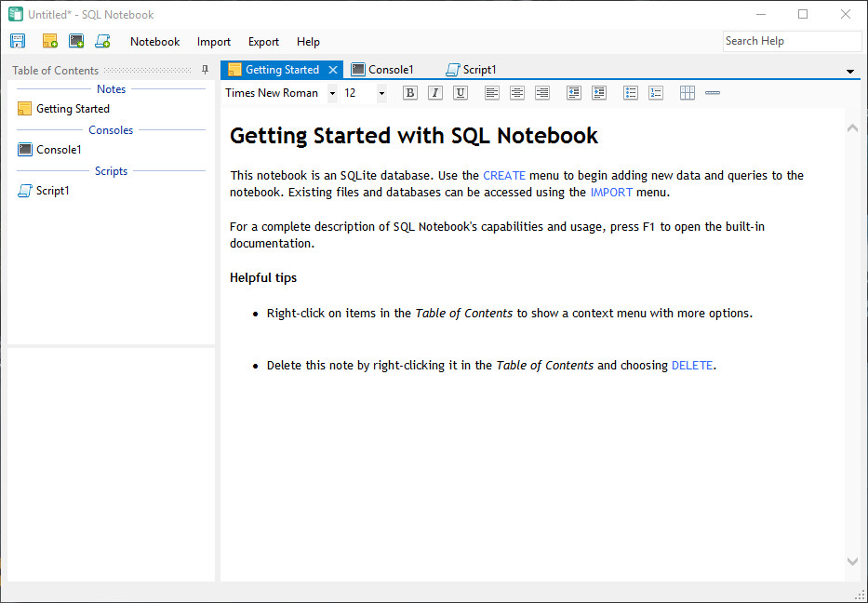Screen dimensions: 868x603
Task: Center align the text
Action: point(517,92)
